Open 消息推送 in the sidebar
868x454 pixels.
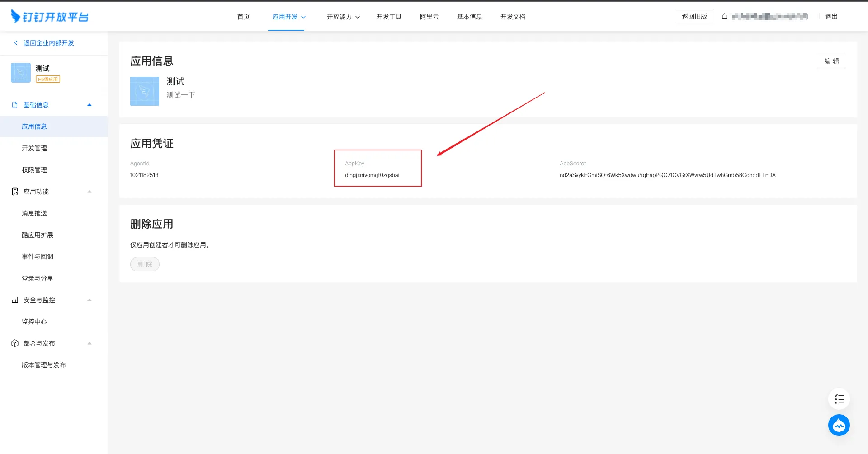[x=34, y=213]
